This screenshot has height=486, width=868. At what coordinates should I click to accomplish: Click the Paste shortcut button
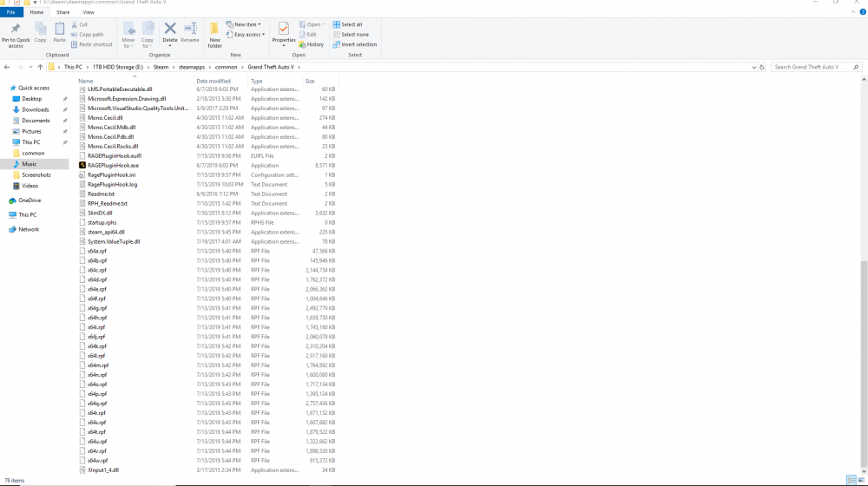point(92,44)
